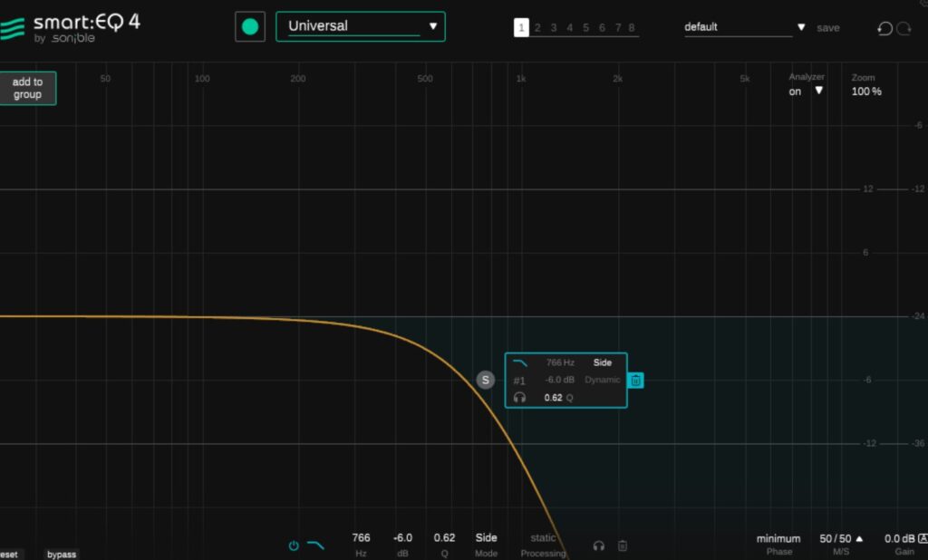
Task: Click the add to group button
Action: pyautogui.click(x=28, y=88)
